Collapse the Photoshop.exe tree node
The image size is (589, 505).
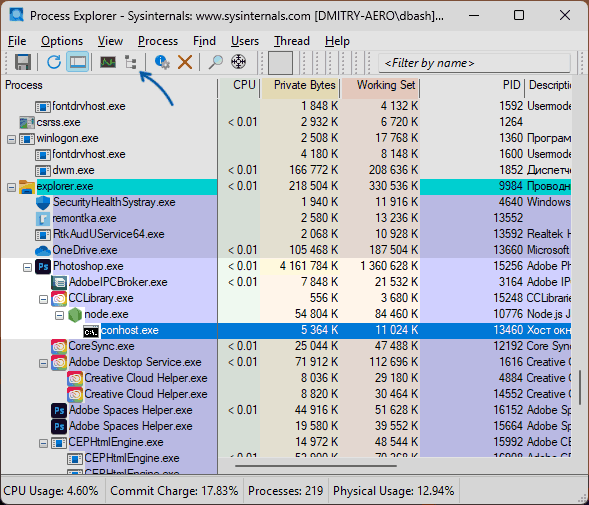click(x=27, y=268)
